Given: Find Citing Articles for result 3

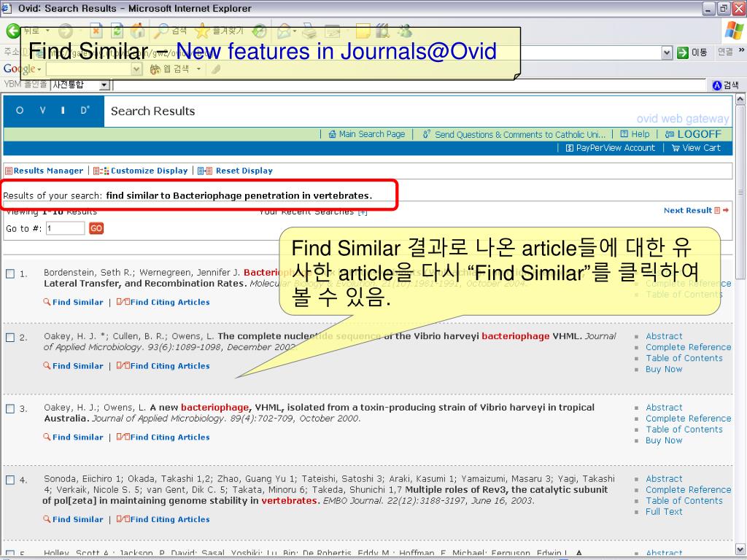Looking at the screenshot, I should pyautogui.click(x=163, y=437).
